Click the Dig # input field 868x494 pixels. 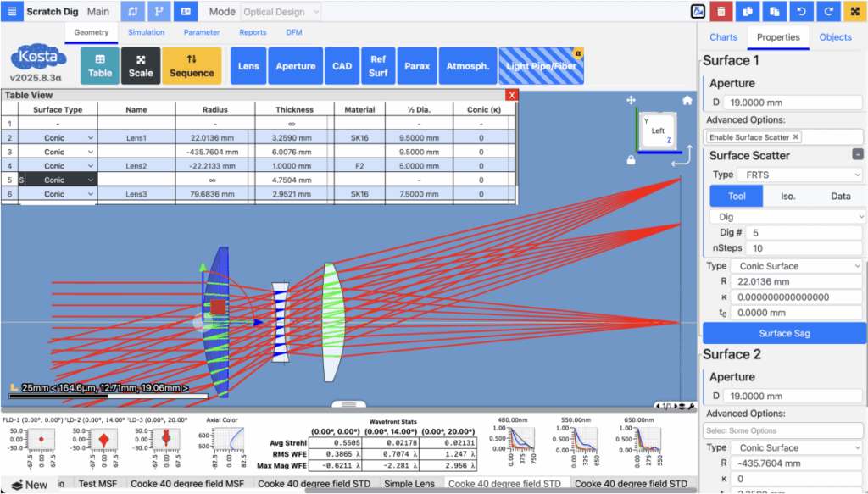point(805,233)
